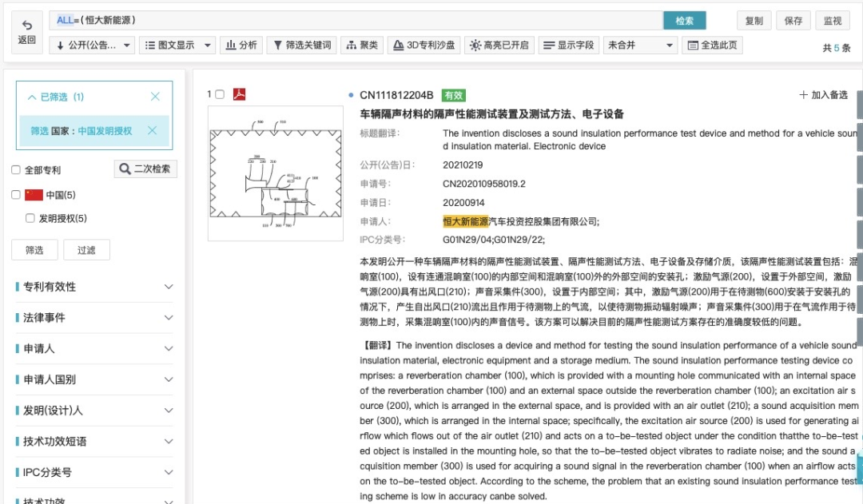Image resolution: width=863 pixels, height=504 pixels.
Task: Remove the 中国发明授权 filter with X
Action: [152, 130]
